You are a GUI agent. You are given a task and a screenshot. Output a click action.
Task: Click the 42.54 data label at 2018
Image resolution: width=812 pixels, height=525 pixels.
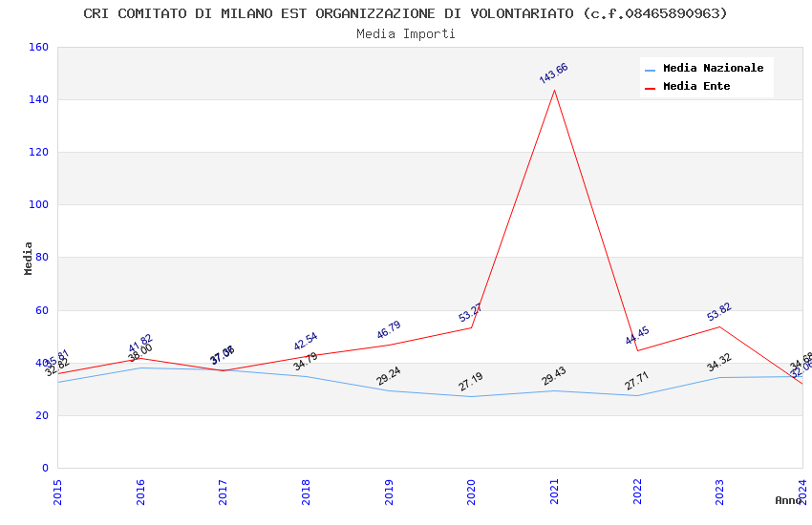coord(306,342)
